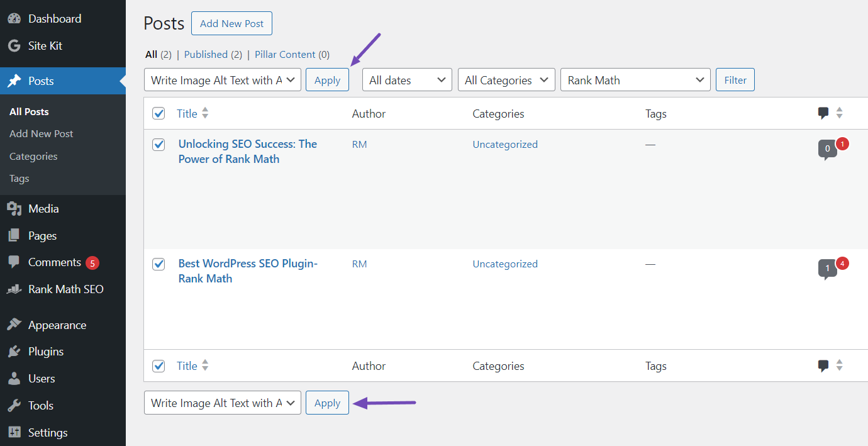
Task: Click the Dashboard gauge icon
Action: pyautogui.click(x=14, y=19)
